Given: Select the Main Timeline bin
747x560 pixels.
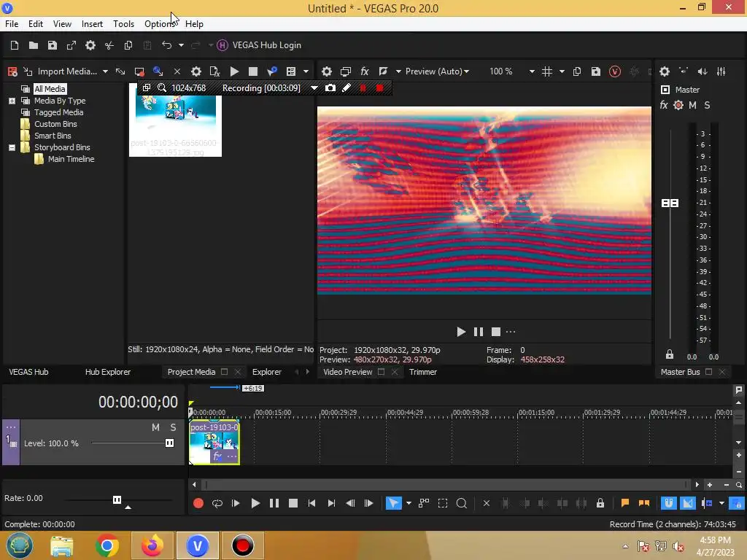Looking at the screenshot, I should (71, 159).
